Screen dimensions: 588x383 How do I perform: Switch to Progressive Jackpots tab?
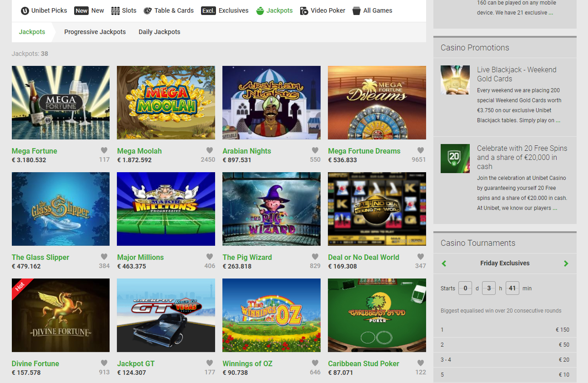95,32
